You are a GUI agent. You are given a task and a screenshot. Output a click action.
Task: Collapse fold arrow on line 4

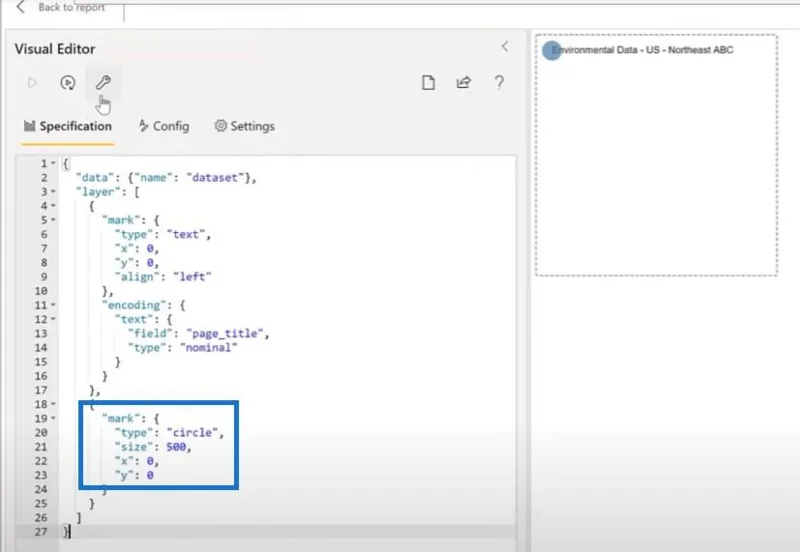click(53, 206)
